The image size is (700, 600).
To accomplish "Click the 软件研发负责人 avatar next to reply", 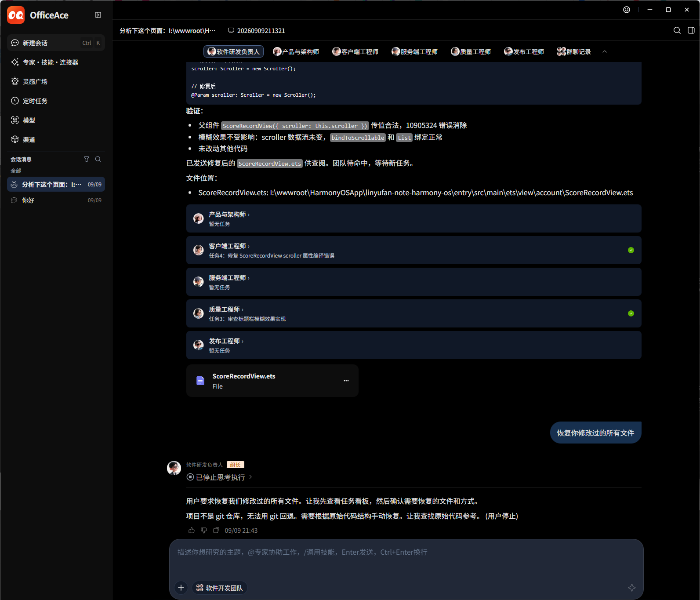I will click(174, 468).
